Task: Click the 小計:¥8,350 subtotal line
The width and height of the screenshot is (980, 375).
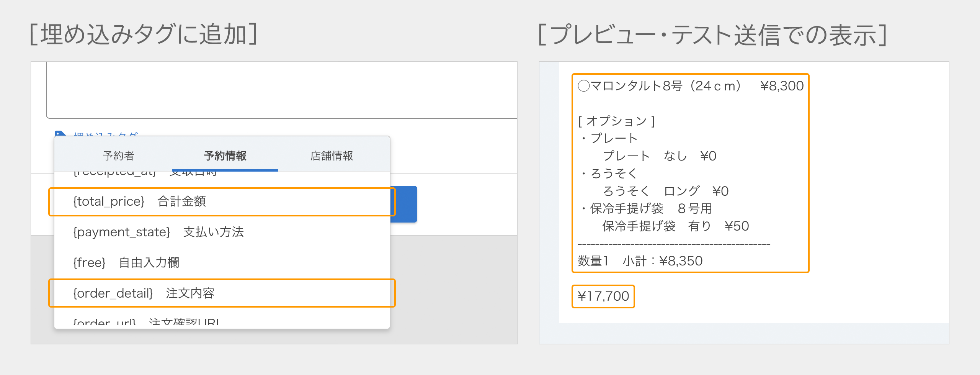Action: click(662, 261)
